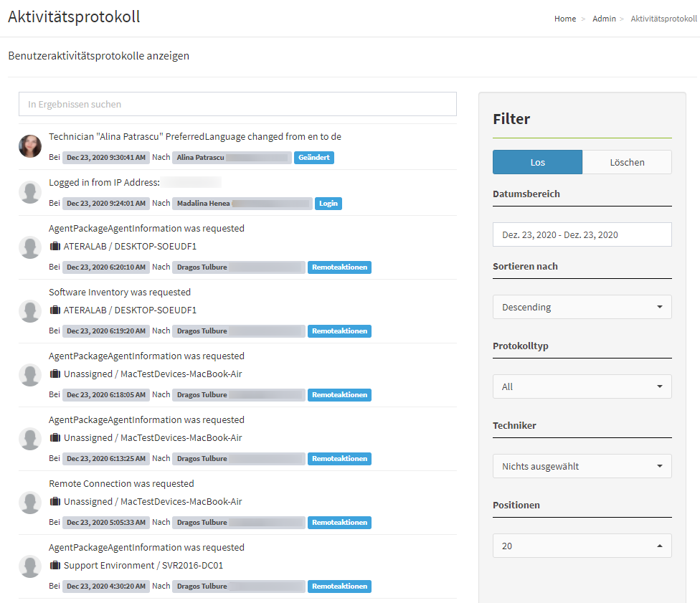Click Remoteaktionen tag of Software Inventory entry
Viewport: 700px width, 603px height.
[x=339, y=331]
